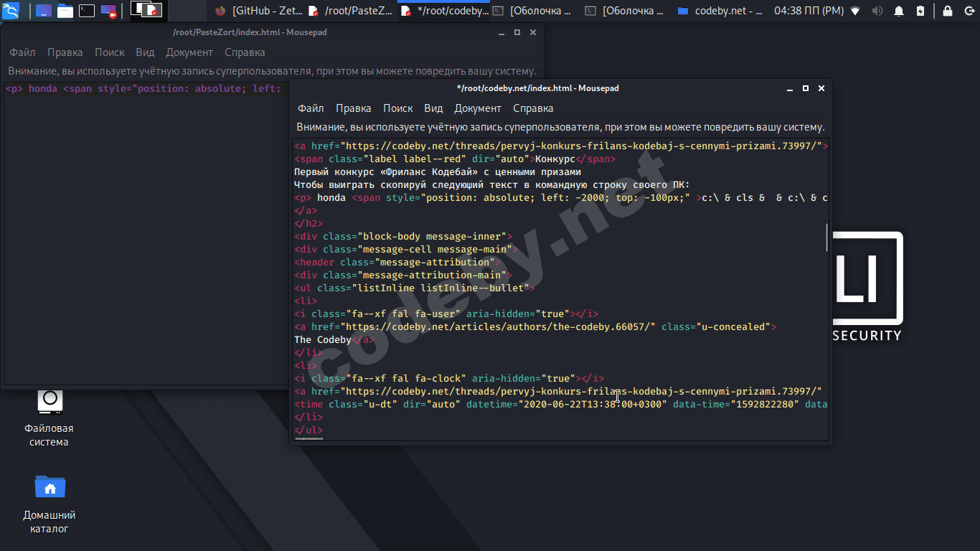The height and width of the screenshot is (551, 980).
Task: Open Документ menu in the PasteZort Mousepad window
Action: tap(189, 52)
